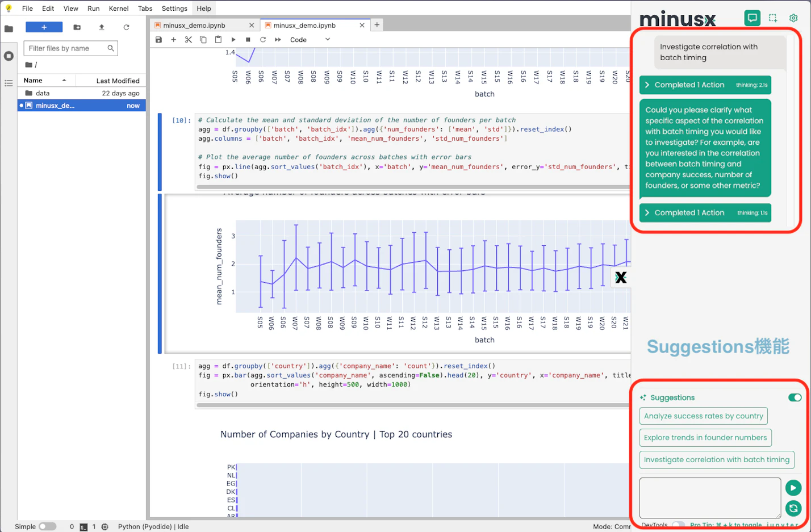The image size is (811, 532).
Task: Toggle the Simple mode switch
Action: [47, 526]
